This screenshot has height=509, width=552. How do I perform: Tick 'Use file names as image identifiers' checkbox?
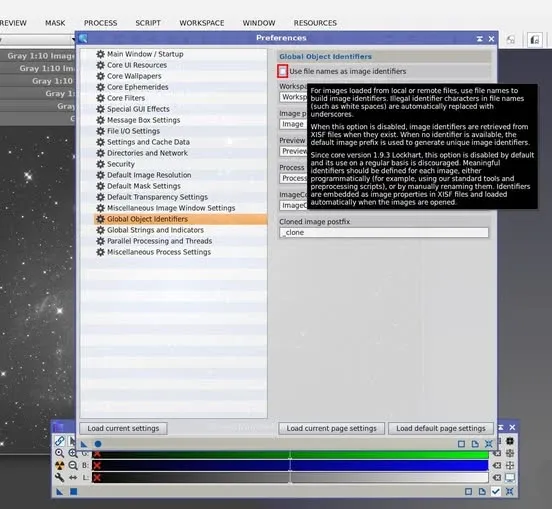(x=283, y=71)
